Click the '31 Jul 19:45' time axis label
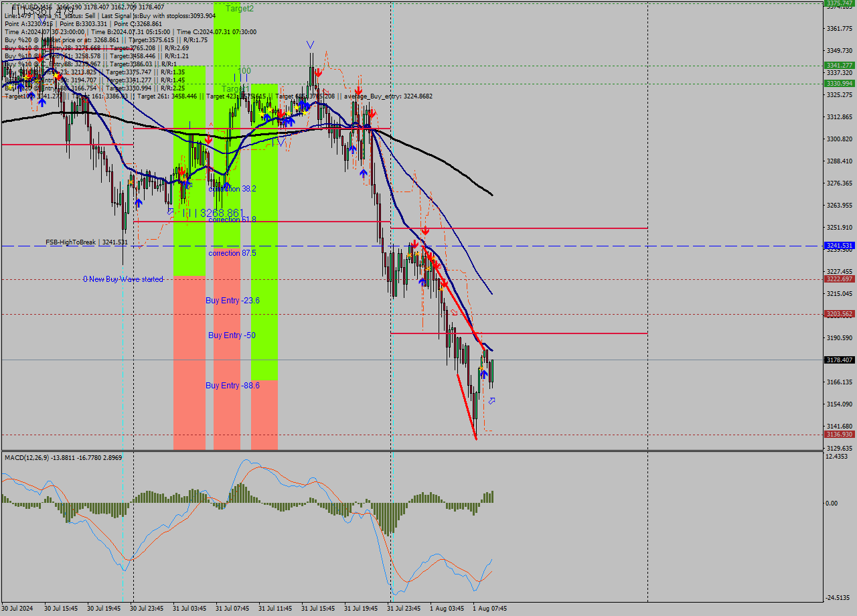This screenshot has width=857, height=616. tap(361, 609)
